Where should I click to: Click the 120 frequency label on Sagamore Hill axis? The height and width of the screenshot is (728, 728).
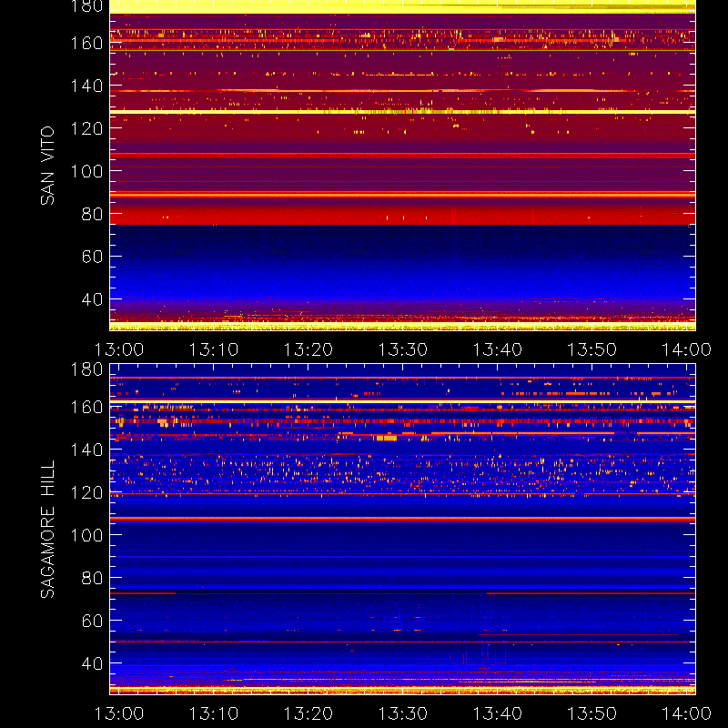86,492
